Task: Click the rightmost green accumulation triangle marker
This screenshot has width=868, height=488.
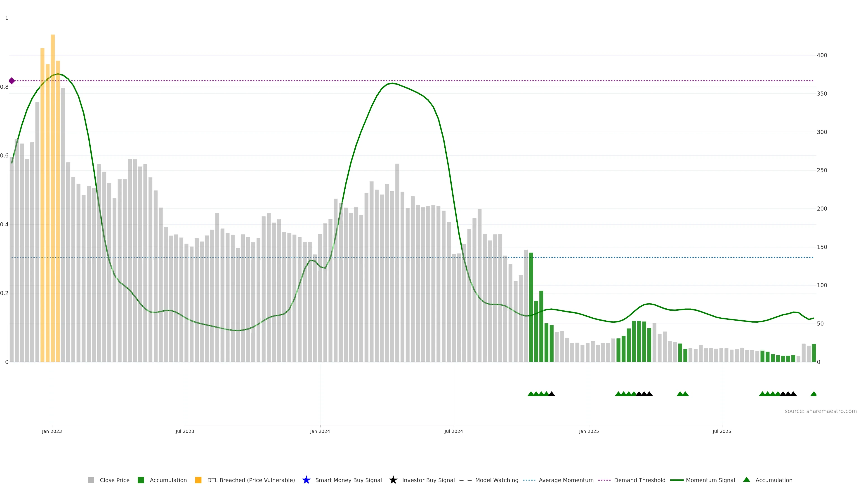Action: (x=814, y=394)
